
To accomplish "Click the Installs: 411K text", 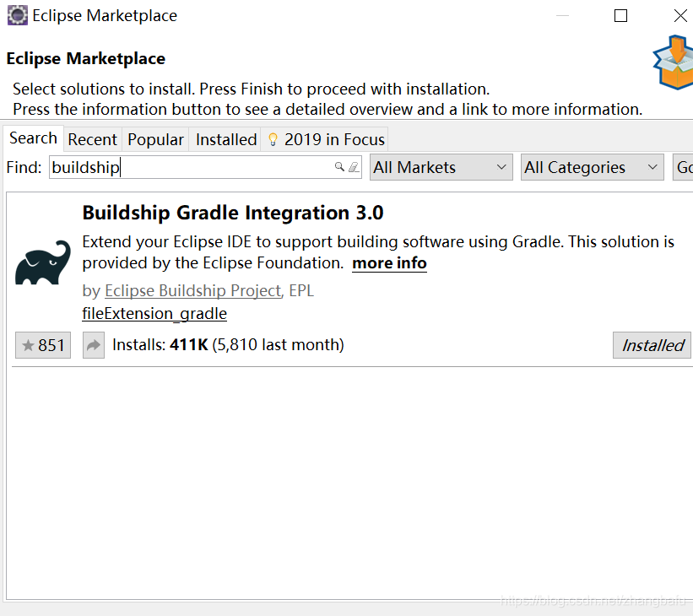I will coord(160,344).
